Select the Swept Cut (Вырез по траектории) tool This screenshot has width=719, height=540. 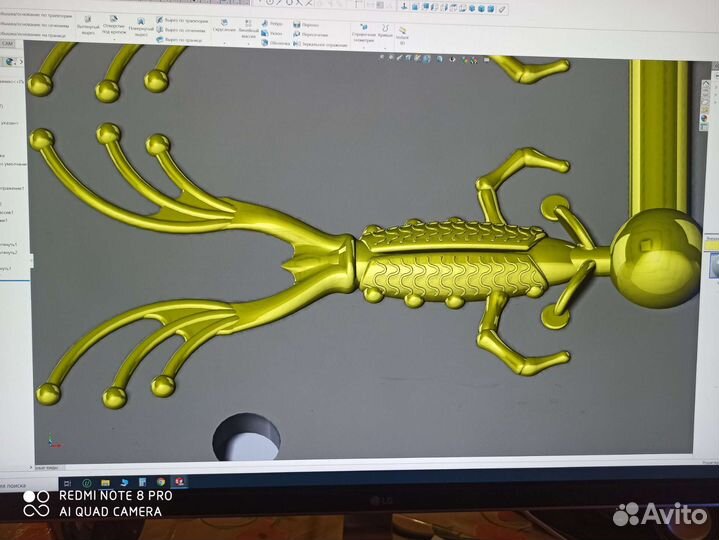click(x=182, y=19)
